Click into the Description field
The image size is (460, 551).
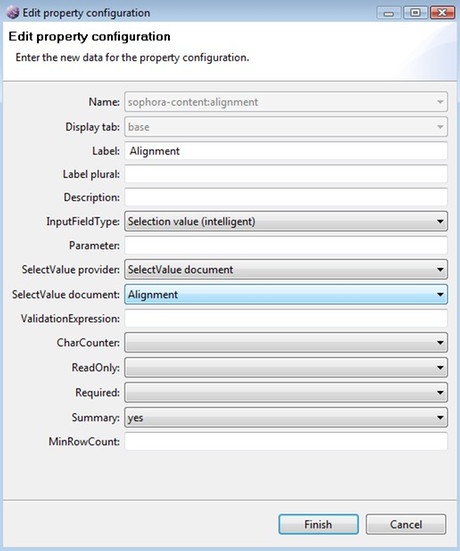pos(286,197)
